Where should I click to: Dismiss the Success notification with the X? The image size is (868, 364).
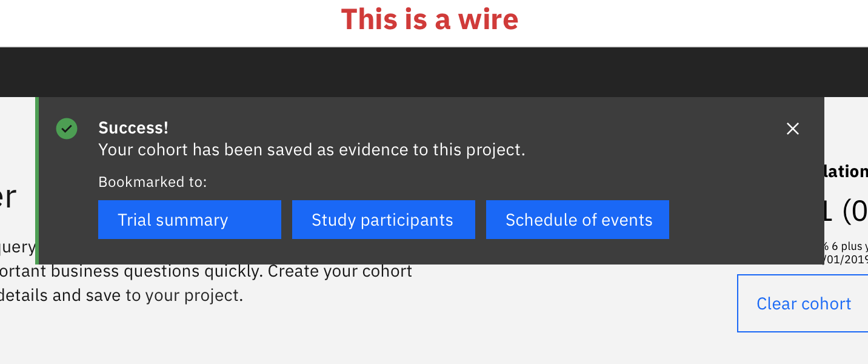(792, 129)
